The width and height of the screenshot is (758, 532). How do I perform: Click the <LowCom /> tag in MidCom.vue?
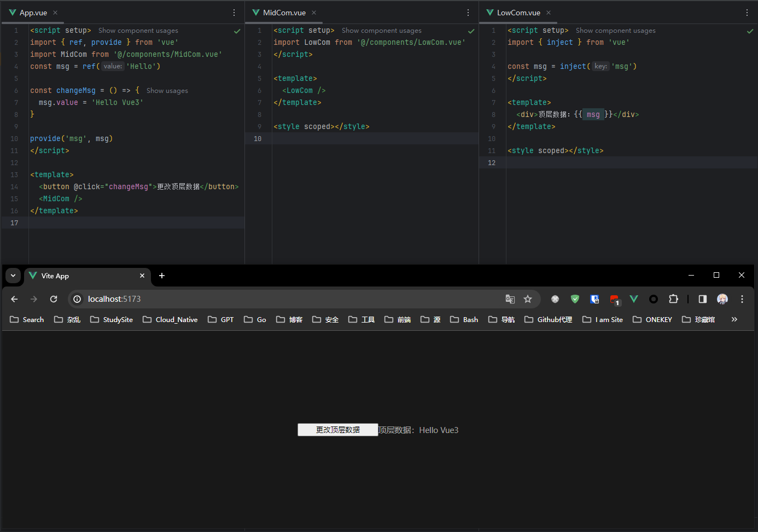[x=304, y=91]
